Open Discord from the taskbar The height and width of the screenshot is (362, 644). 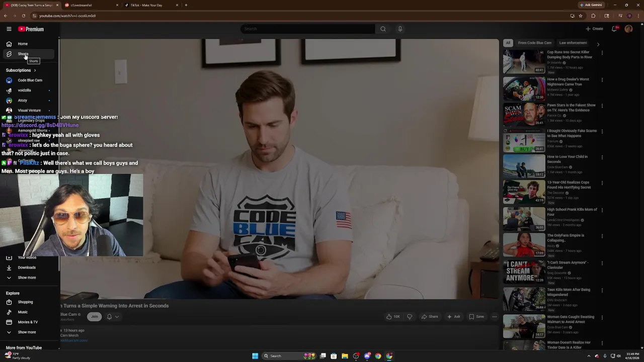pyautogui.click(x=367, y=356)
